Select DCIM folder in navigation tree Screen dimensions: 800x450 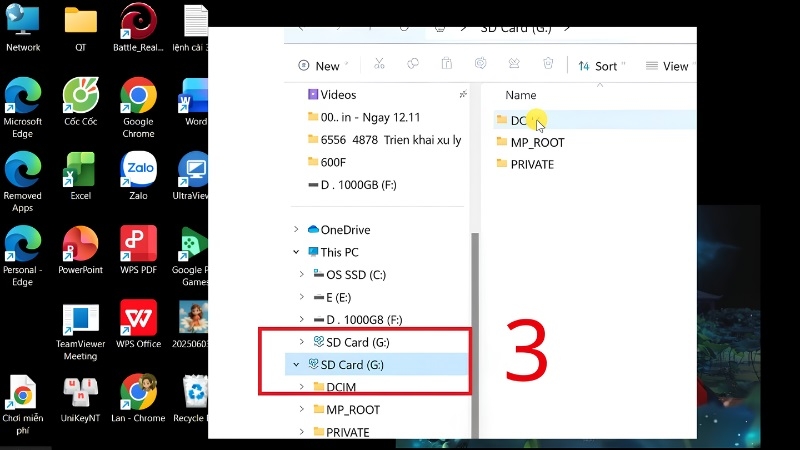coord(335,387)
